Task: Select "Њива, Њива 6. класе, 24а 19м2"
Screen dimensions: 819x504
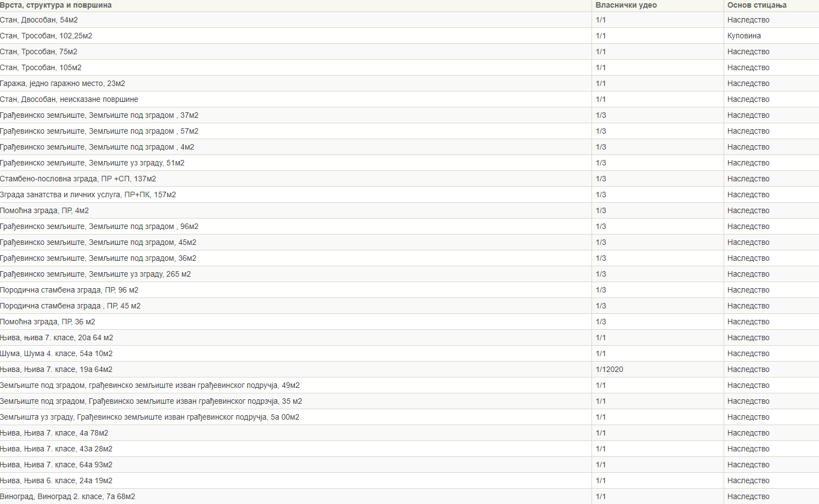Action: tap(56, 480)
